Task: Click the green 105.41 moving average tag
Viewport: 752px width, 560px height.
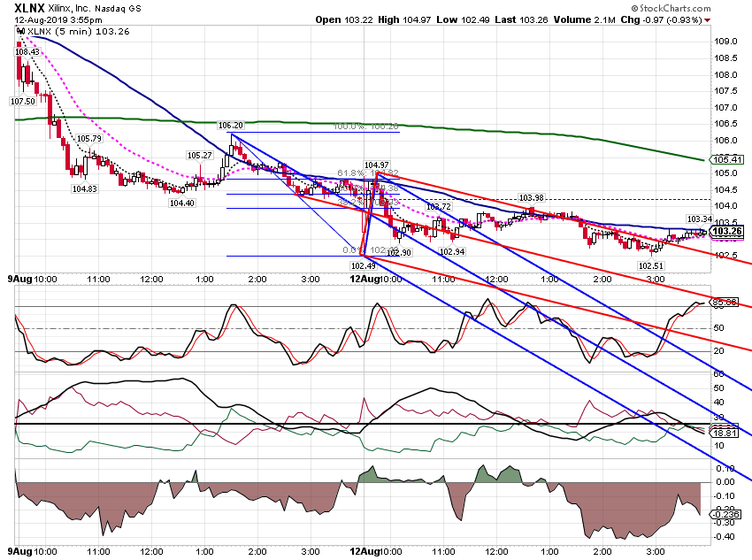Action: pos(726,159)
